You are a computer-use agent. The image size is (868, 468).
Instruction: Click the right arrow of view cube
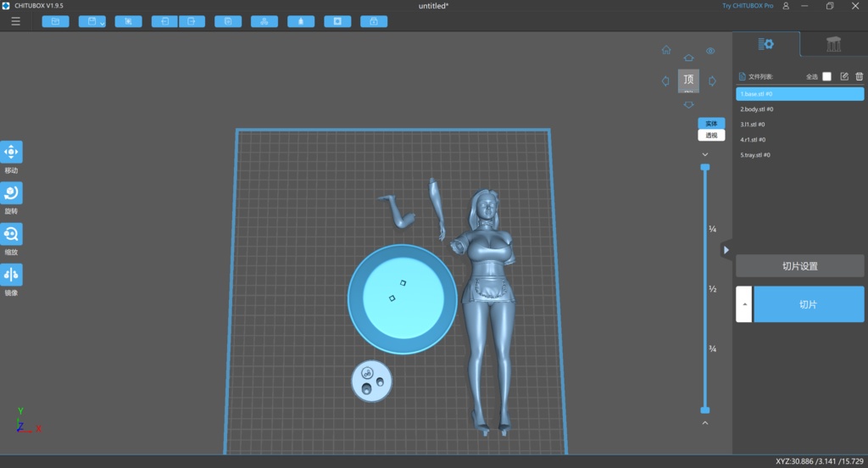pos(712,81)
